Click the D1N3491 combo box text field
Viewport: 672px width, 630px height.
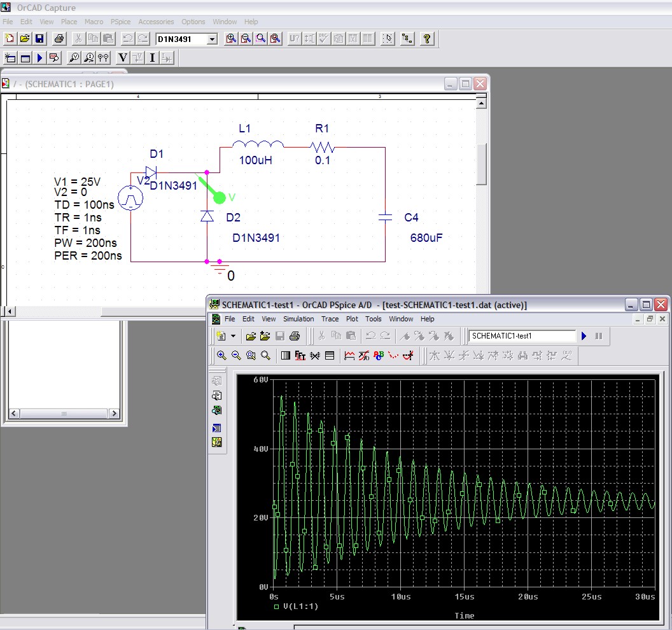click(182, 39)
